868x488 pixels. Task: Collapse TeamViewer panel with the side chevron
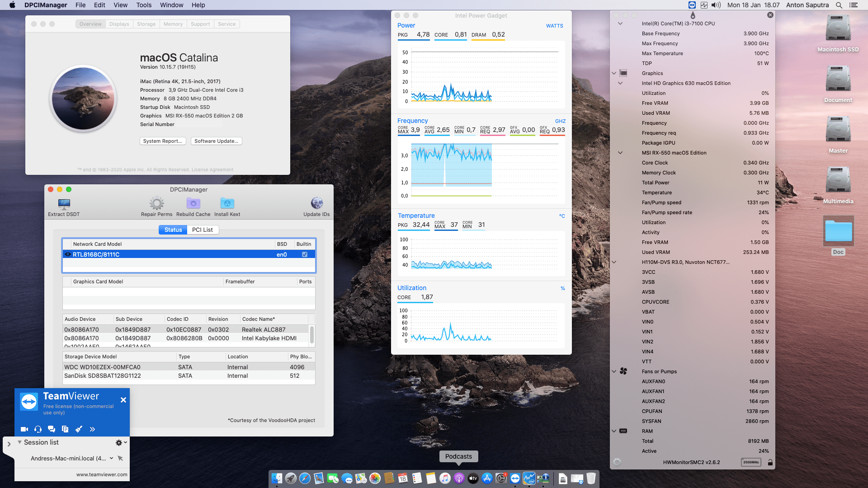tap(9, 444)
